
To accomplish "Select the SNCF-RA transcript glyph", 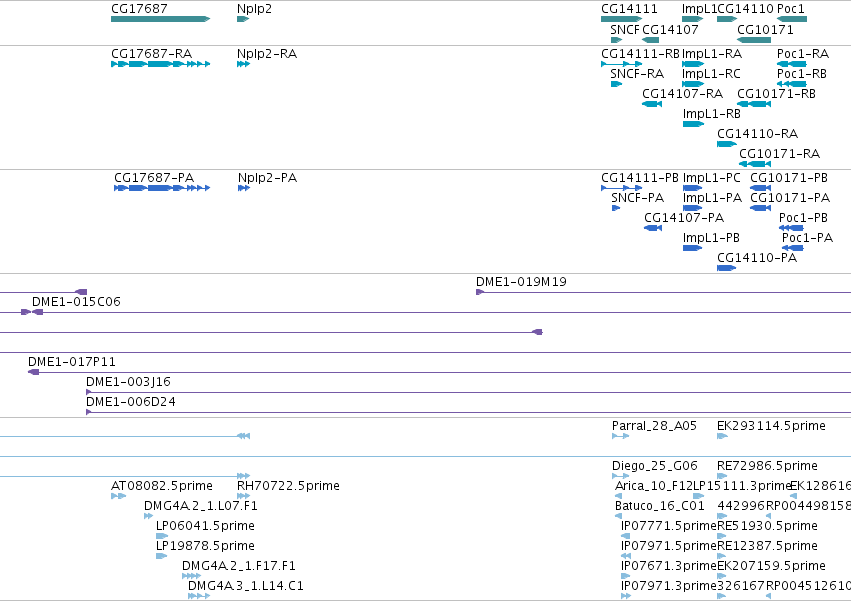I will click(617, 84).
